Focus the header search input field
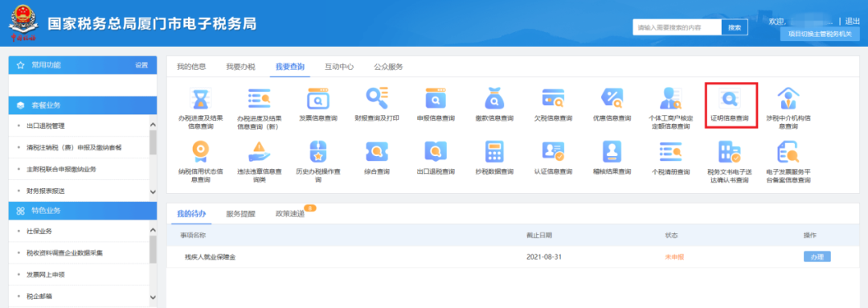This screenshot has width=868, height=308. coord(677,27)
